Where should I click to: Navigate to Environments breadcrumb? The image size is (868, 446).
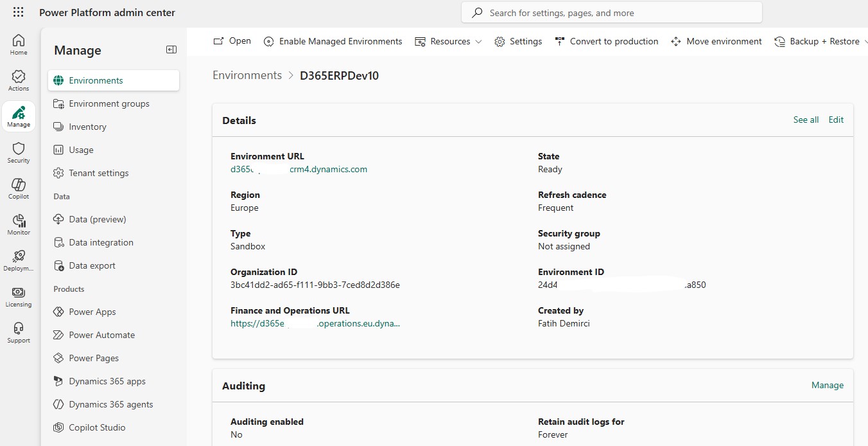tap(247, 75)
